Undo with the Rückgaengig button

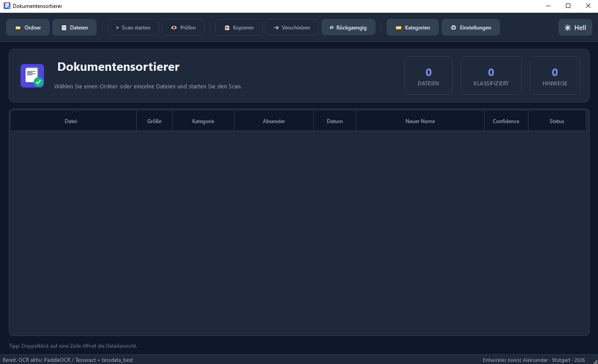pos(348,27)
